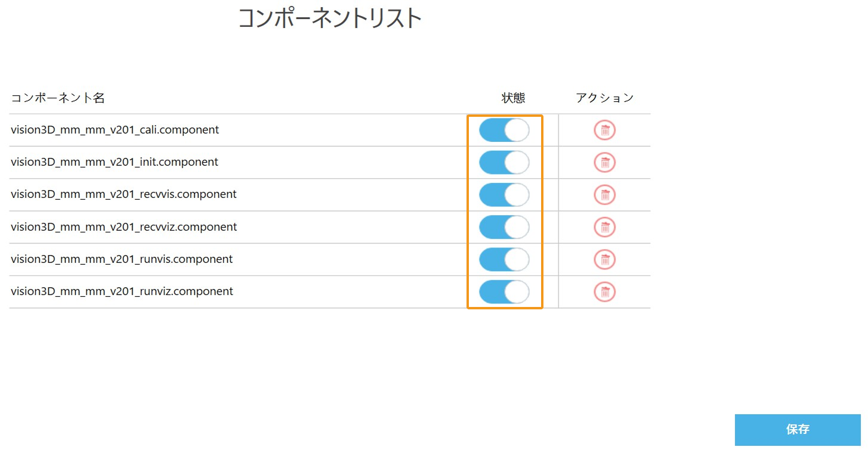Delete the v201_init component

[x=604, y=162]
